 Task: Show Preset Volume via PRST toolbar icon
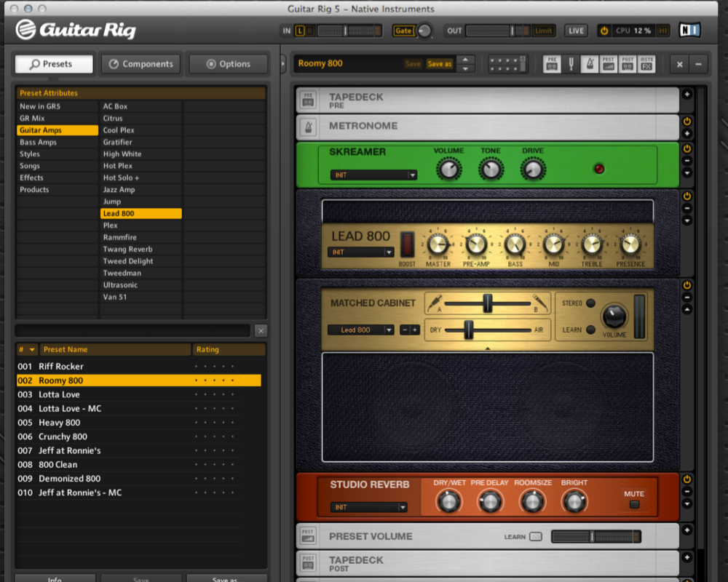point(608,63)
